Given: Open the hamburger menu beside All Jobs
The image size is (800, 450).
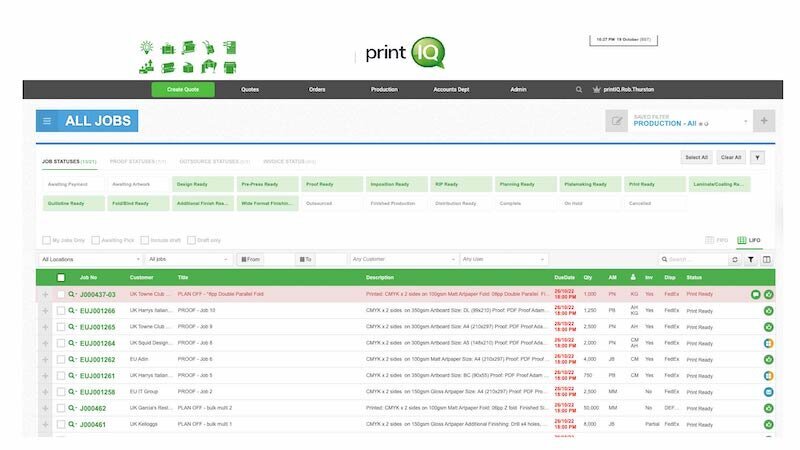Looking at the screenshot, I should click(x=46, y=121).
